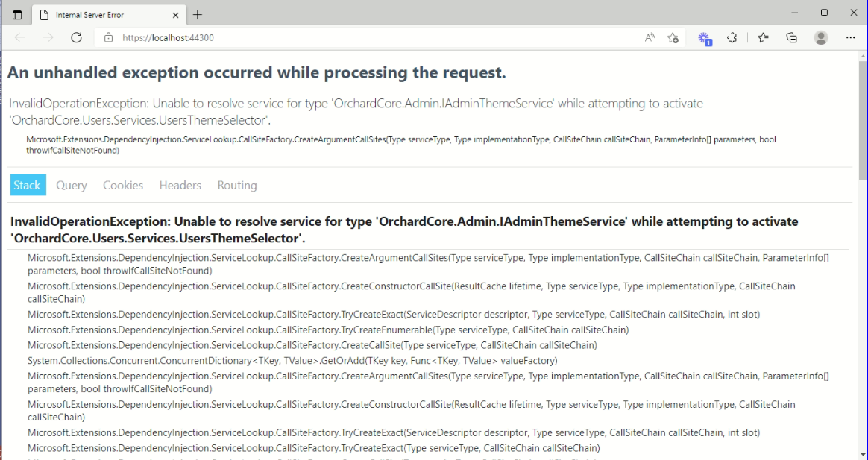This screenshot has height=460, width=868.
Task: Switch to the Cookies tab
Action: click(x=123, y=185)
